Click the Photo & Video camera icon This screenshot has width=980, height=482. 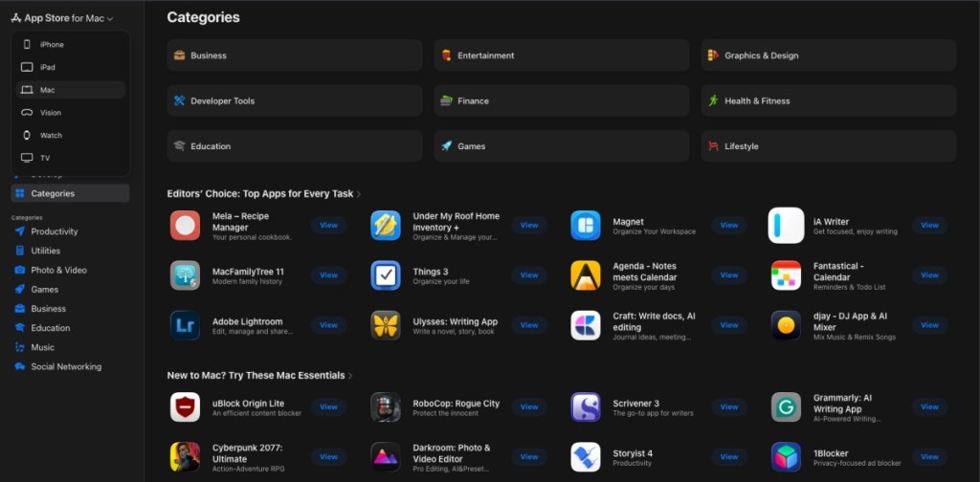tap(20, 271)
